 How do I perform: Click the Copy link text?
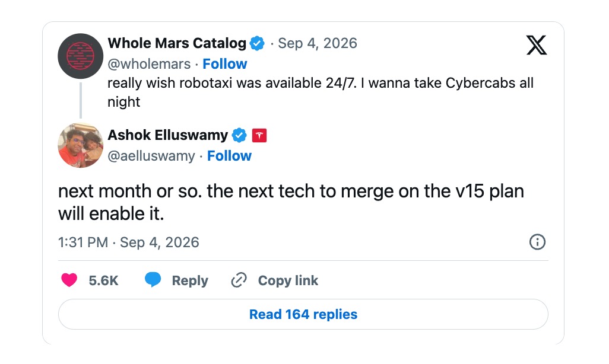click(x=288, y=280)
